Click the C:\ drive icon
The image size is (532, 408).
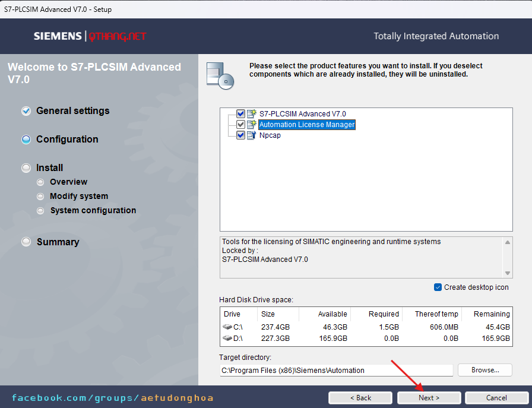229,327
